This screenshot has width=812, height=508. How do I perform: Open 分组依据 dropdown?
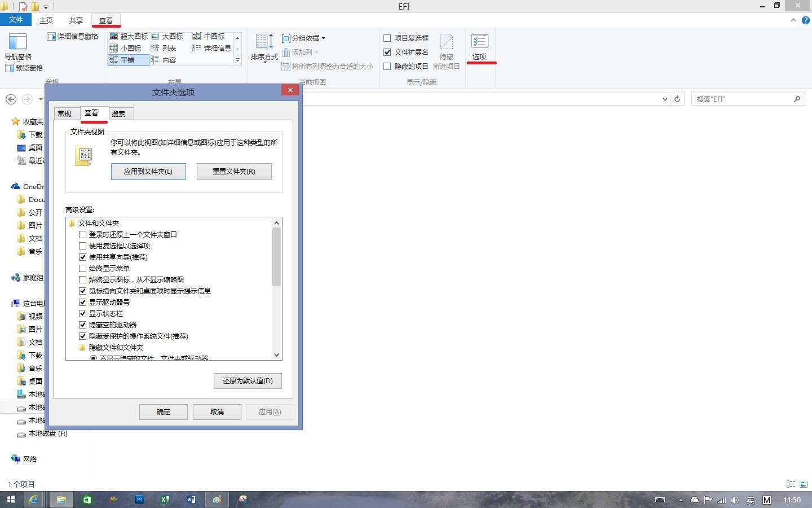[x=303, y=38]
